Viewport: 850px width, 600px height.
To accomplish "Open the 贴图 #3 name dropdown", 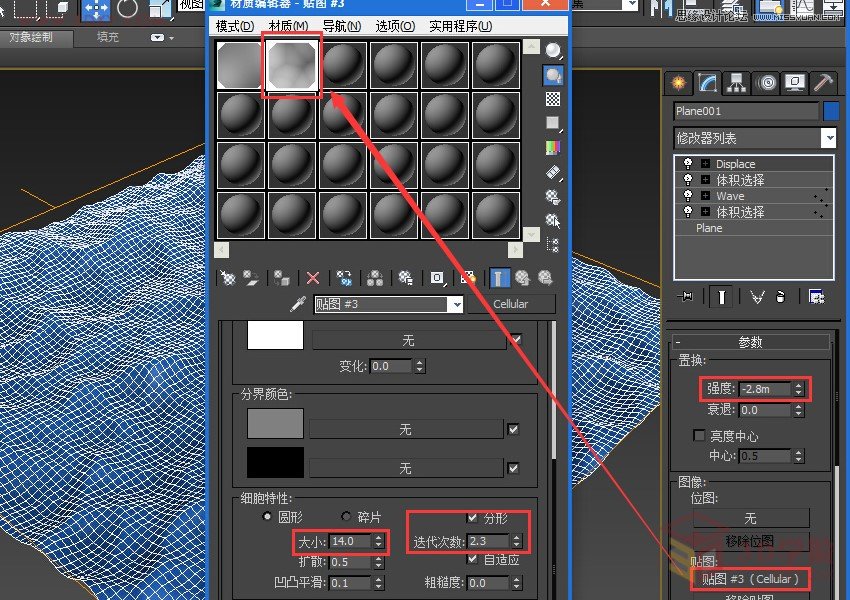I will [x=457, y=304].
